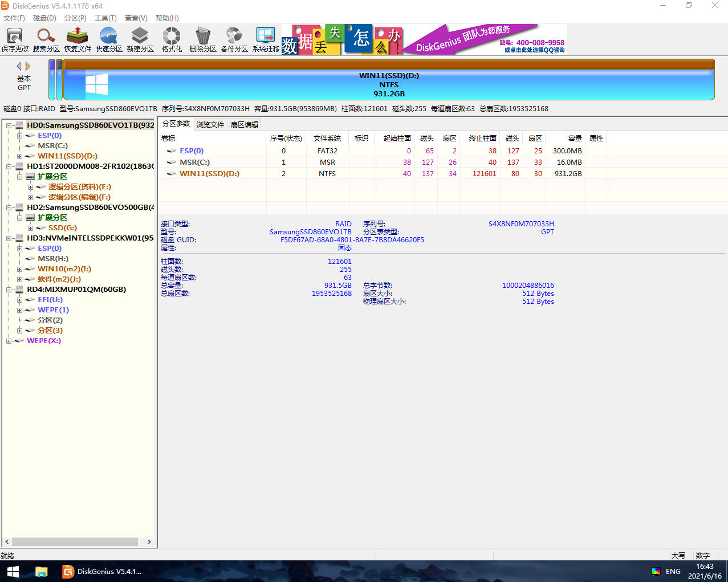Select the WIN11(SSD)(D:) row in partition table

pyautogui.click(x=382, y=173)
